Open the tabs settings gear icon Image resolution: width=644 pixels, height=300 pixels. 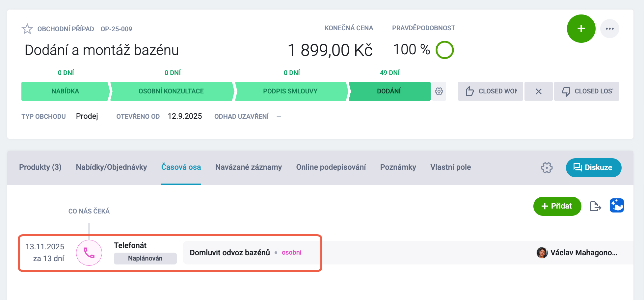(x=547, y=168)
